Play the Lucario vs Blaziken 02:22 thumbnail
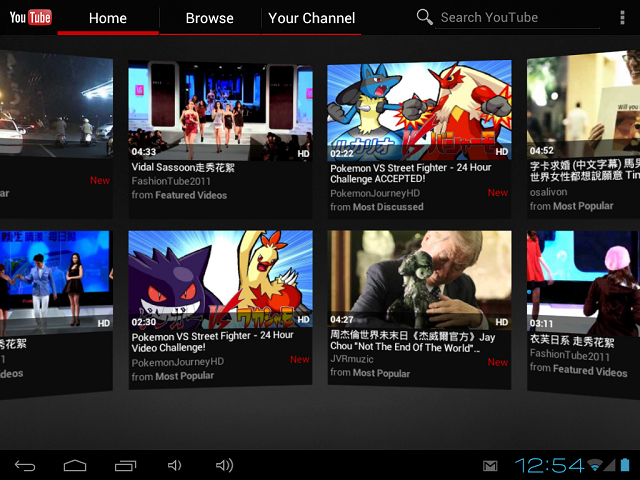The width and height of the screenshot is (640, 480). tap(419, 110)
